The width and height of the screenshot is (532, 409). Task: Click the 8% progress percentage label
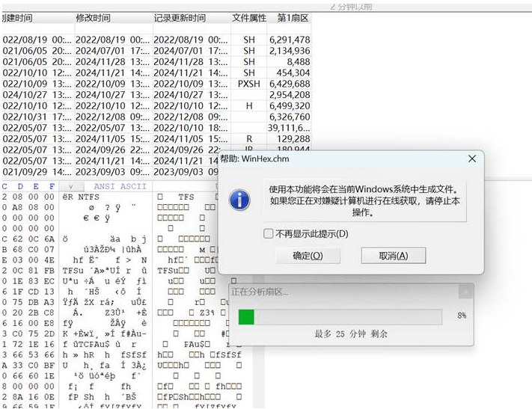[462, 316]
